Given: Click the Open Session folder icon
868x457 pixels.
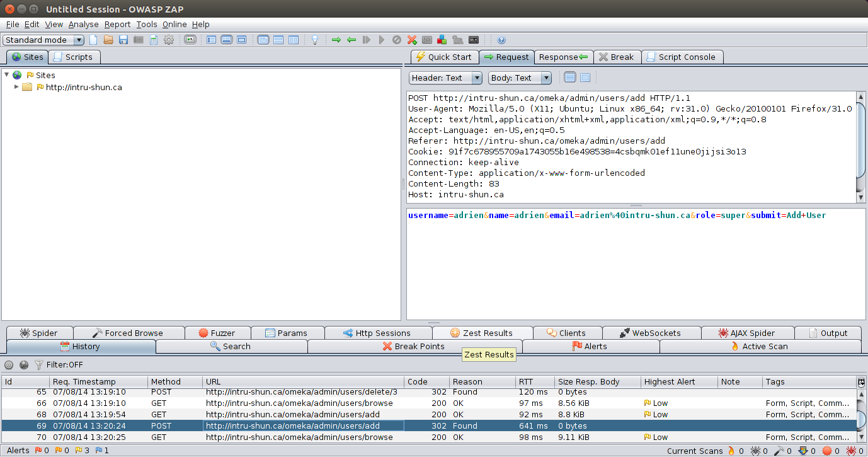Looking at the screenshot, I should (x=108, y=40).
